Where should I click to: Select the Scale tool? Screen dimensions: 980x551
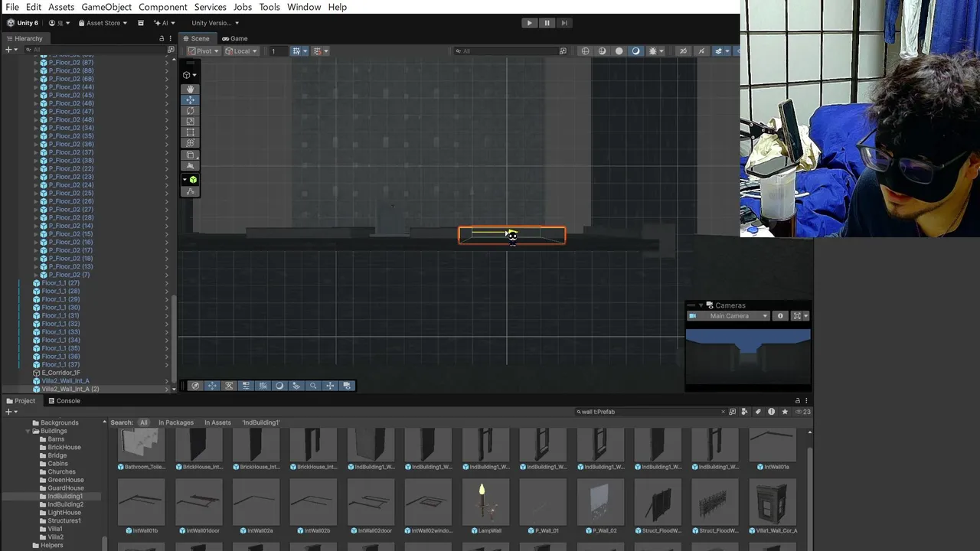point(191,122)
